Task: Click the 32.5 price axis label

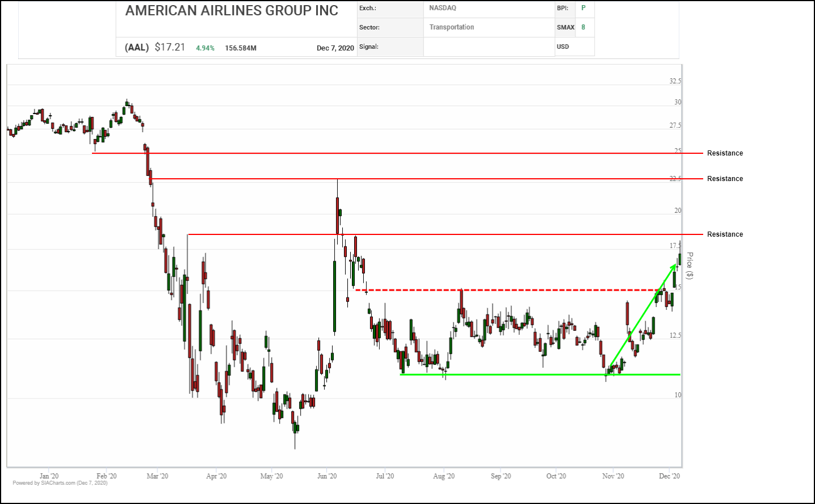Action: pyautogui.click(x=675, y=81)
